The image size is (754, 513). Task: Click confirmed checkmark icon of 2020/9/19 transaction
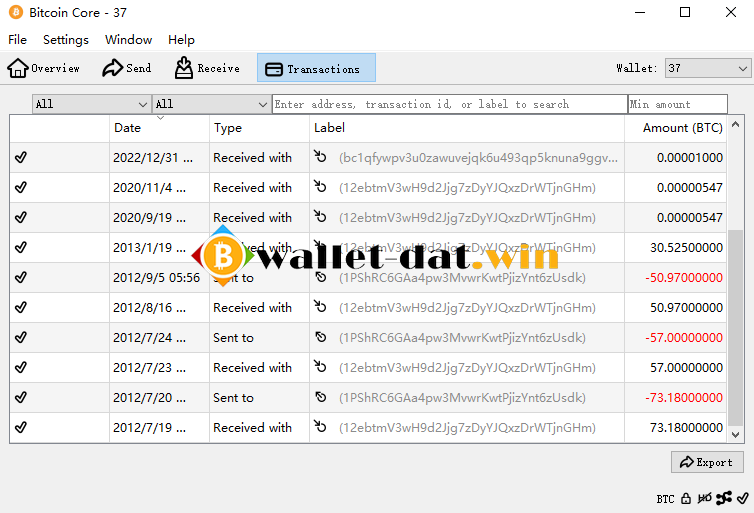(x=21, y=217)
